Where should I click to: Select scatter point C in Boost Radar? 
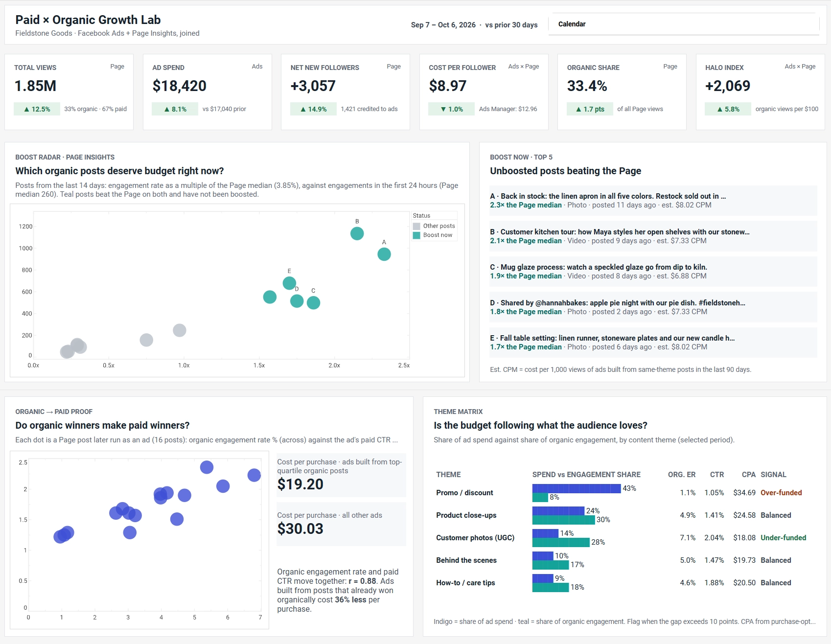313,302
